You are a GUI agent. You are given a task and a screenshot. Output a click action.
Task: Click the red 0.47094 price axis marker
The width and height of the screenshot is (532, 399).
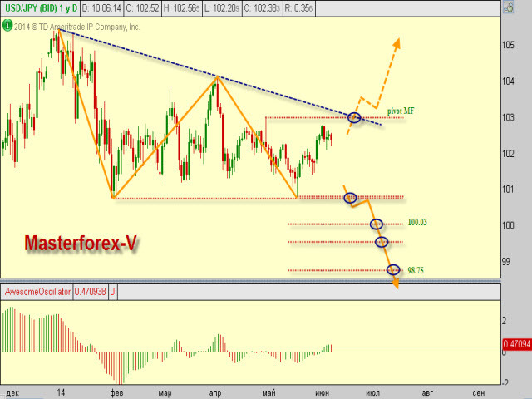(516, 344)
